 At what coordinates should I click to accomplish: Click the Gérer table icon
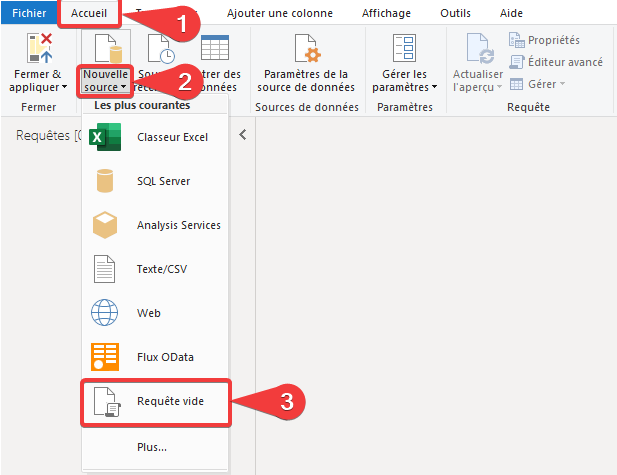pos(517,84)
